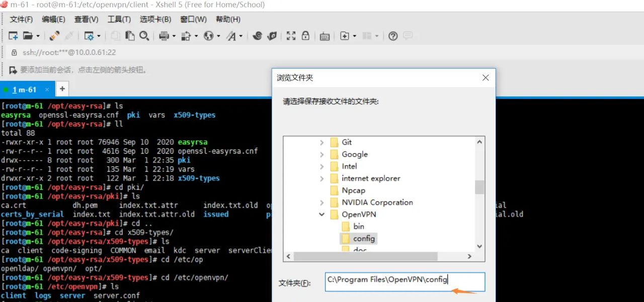Image resolution: width=644 pixels, height=302 pixels.
Task: Select the bin folder in the folder tree
Action: coord(359,226)
